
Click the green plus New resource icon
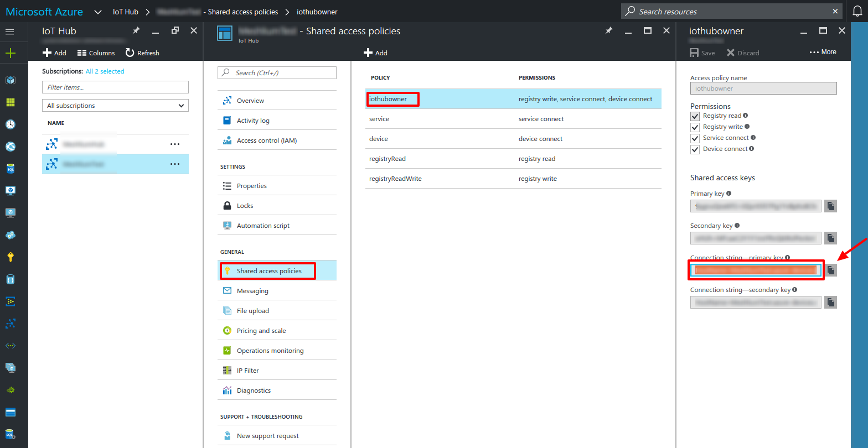point(10,53)
